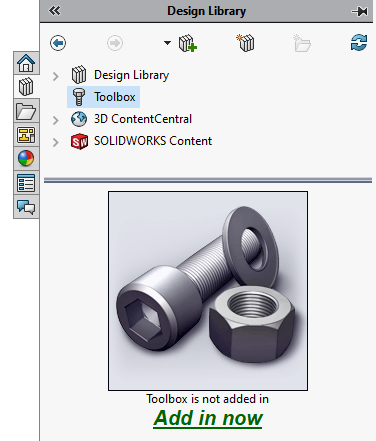Click the Design Library books icon in tree
The height and width of the screenshot is (441, 376).
(x=79, y=75)
